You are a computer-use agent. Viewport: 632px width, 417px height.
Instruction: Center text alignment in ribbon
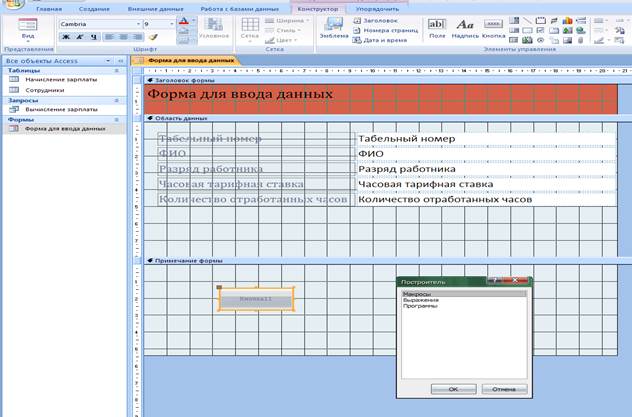coord(123,37)
